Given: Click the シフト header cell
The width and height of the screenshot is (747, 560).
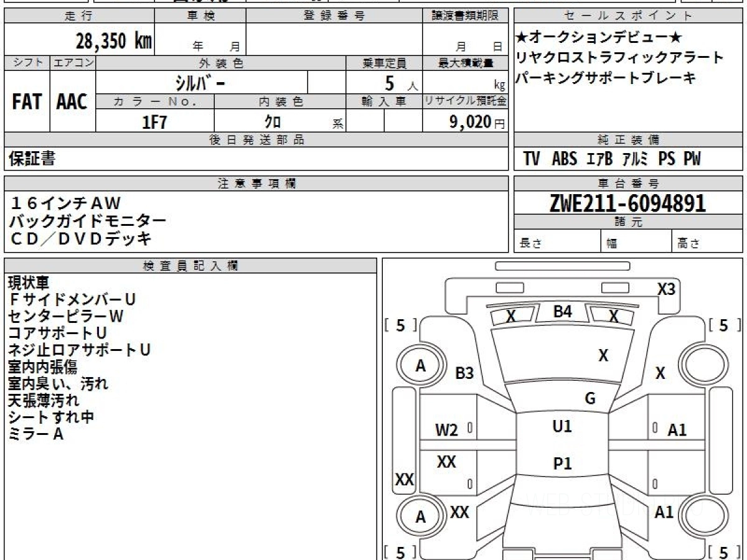Looking at the screenshot, I should coord(27,63).
